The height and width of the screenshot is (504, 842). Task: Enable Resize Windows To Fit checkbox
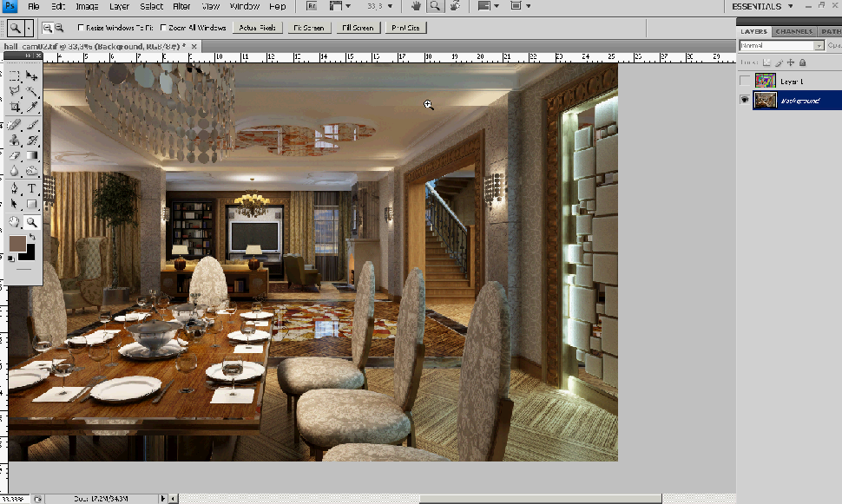tap(81, 28)
